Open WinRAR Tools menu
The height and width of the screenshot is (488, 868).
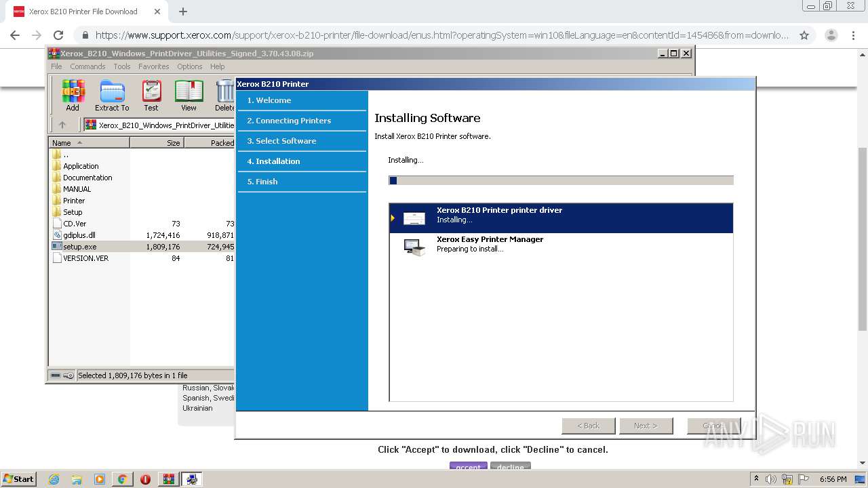click(122, 66)
